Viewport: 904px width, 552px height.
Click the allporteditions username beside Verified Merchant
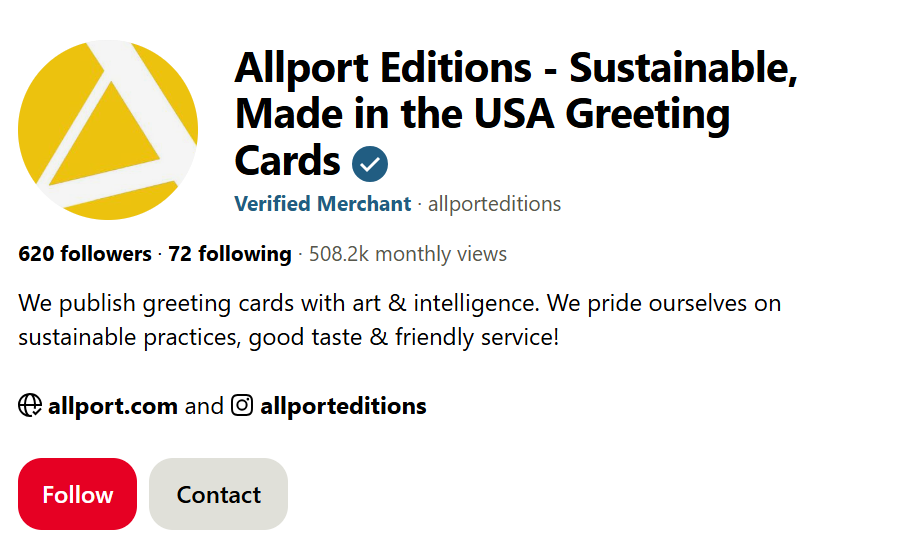point(494,204)
